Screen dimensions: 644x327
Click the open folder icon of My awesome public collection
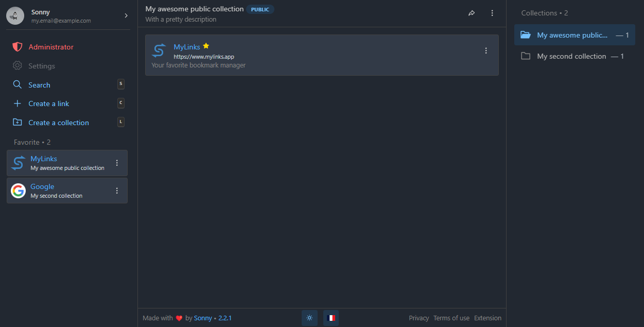tap(525, 35)
